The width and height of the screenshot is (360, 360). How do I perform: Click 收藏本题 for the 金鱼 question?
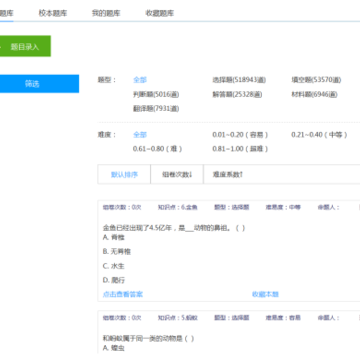(265, 294)
